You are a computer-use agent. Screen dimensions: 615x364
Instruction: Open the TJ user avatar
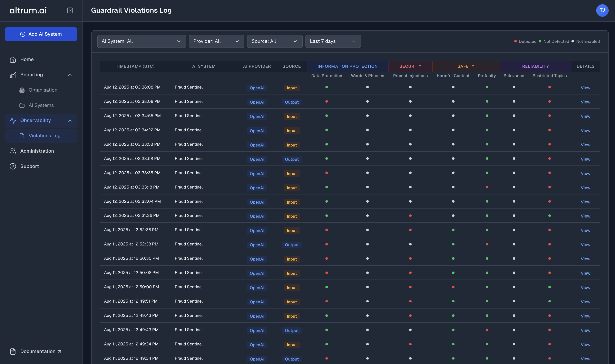point(602,10)
